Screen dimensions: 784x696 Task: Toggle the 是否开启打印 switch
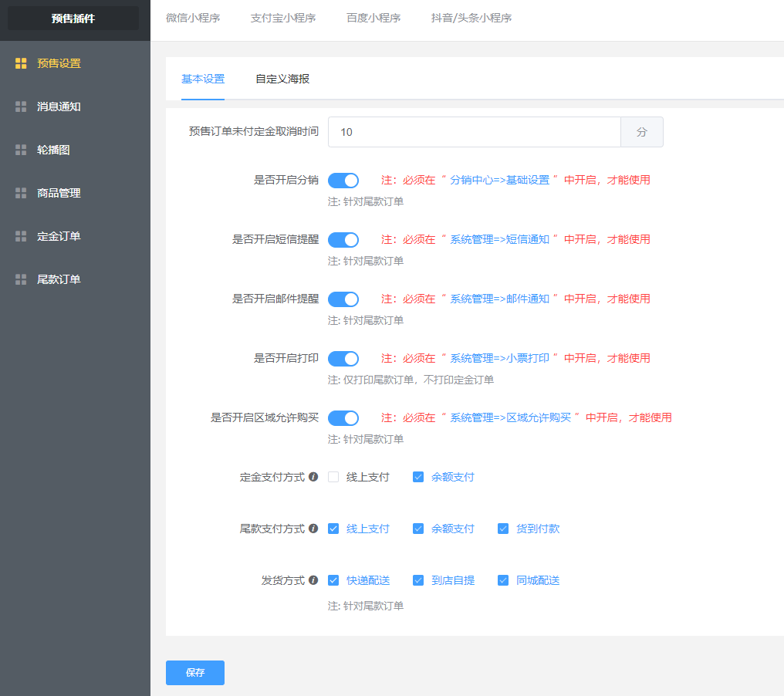(343, 359)
